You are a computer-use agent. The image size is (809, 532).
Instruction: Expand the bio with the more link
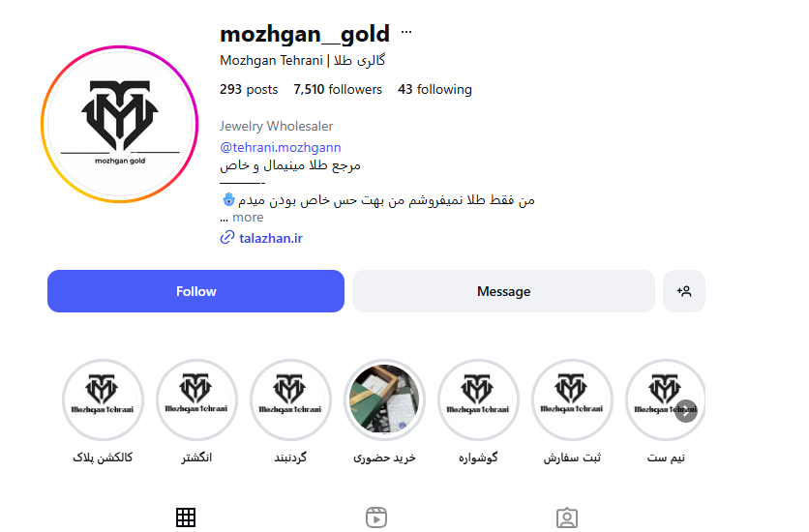pyautogui.click(x=248, y=218)
